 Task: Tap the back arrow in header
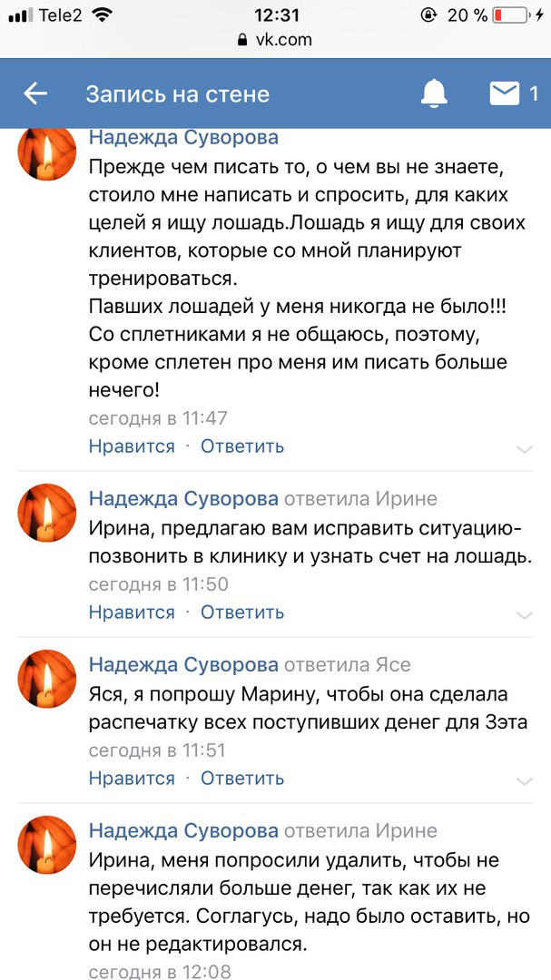(35, 93)
